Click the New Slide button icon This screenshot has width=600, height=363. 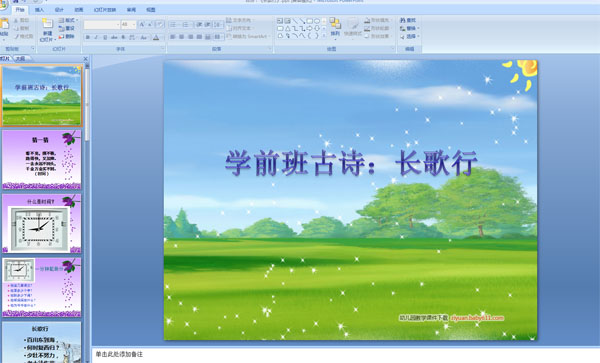point(47,23)
